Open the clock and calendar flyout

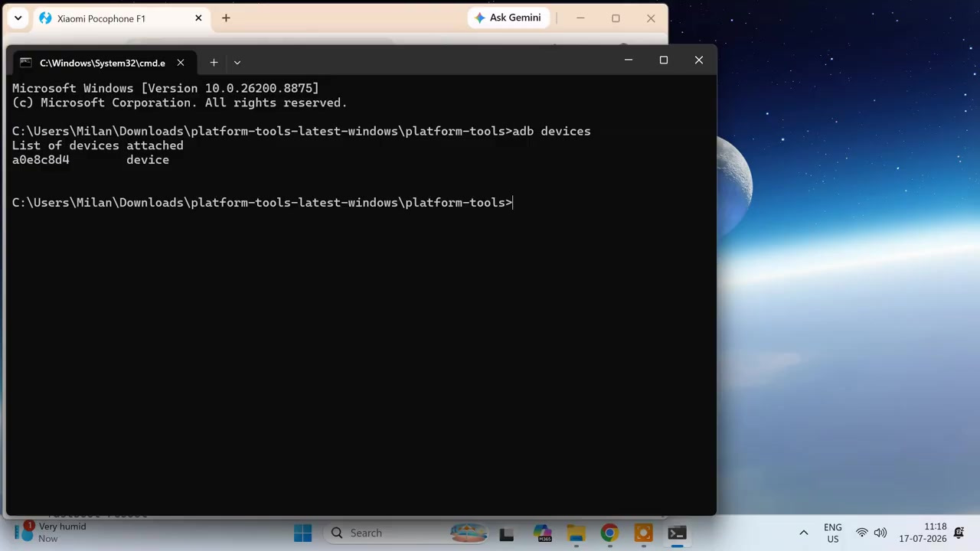(x=923, y=533)
